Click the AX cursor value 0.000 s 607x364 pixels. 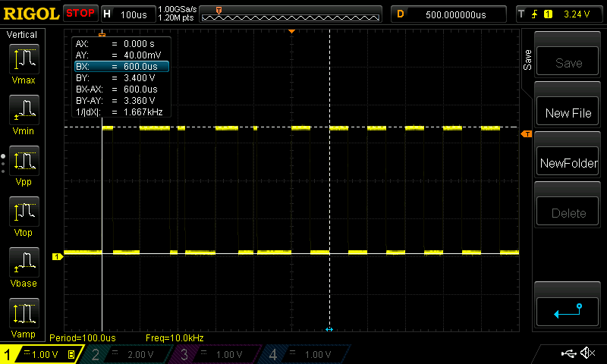139,44
